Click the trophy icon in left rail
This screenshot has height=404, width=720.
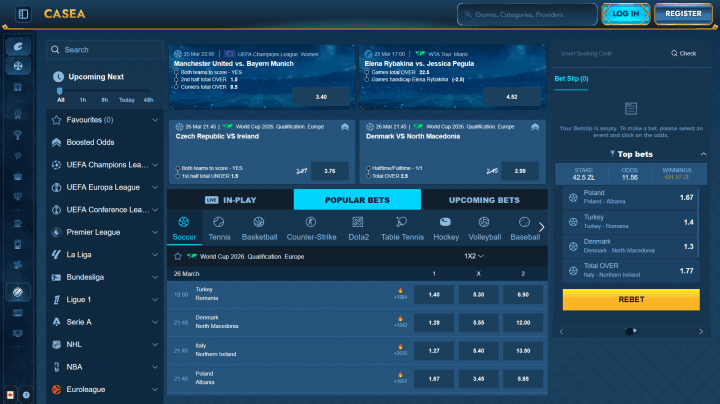(x=18, y=135)
